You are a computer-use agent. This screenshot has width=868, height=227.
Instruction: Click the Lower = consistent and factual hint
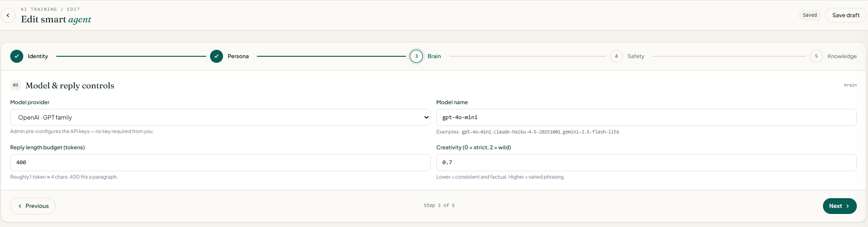point(500,177)
